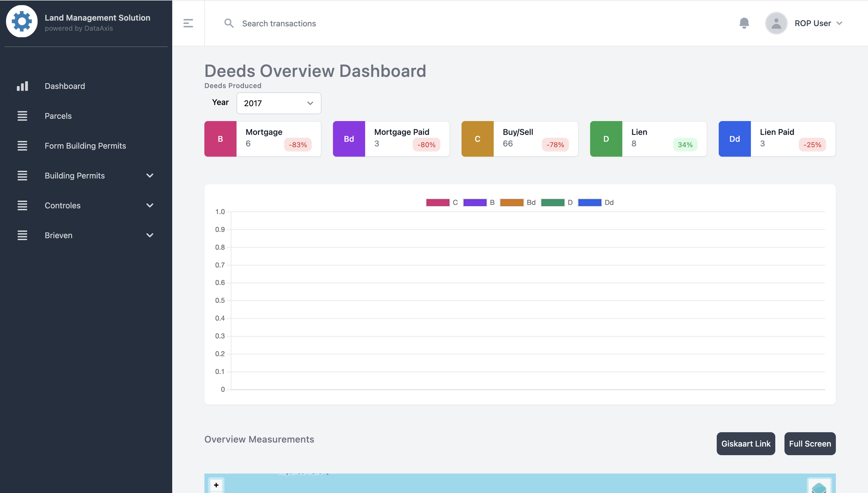Viewport: 868px width, 493px height.
Task: Click Mortgage Paid card title
Action: coord(402,132)
